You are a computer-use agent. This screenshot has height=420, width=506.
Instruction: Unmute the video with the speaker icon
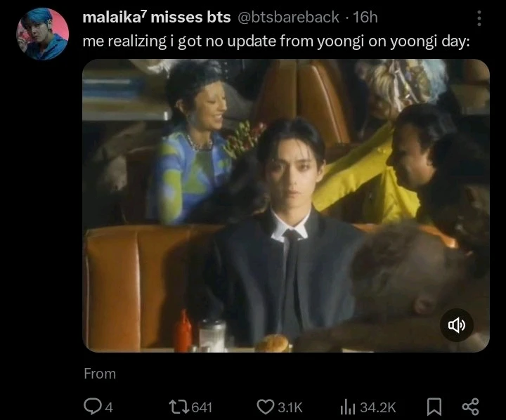pos(457,324)
